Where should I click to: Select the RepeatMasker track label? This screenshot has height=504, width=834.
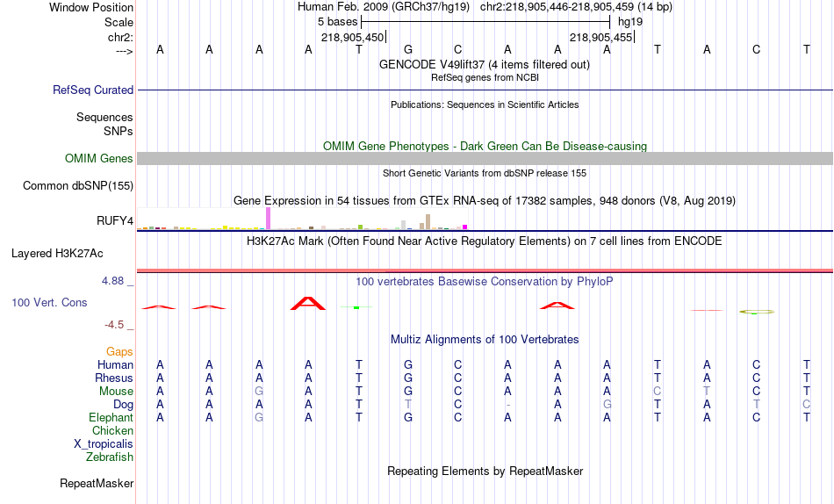97,483
